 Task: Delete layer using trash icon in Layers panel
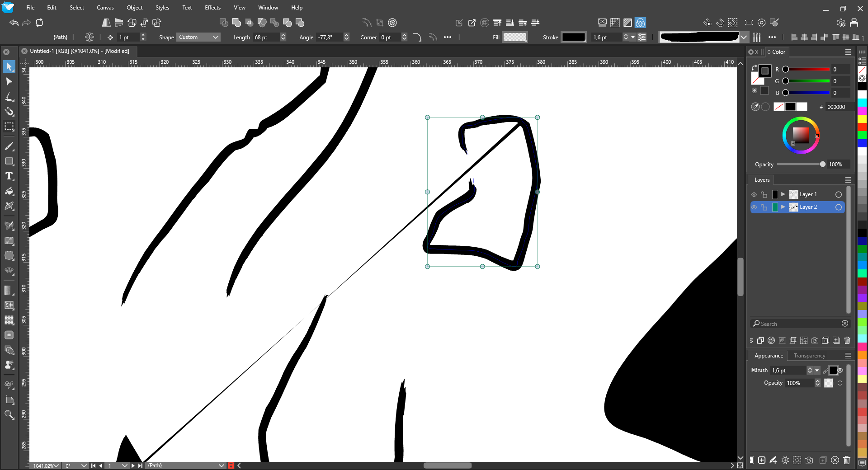(x=847, y=340)
